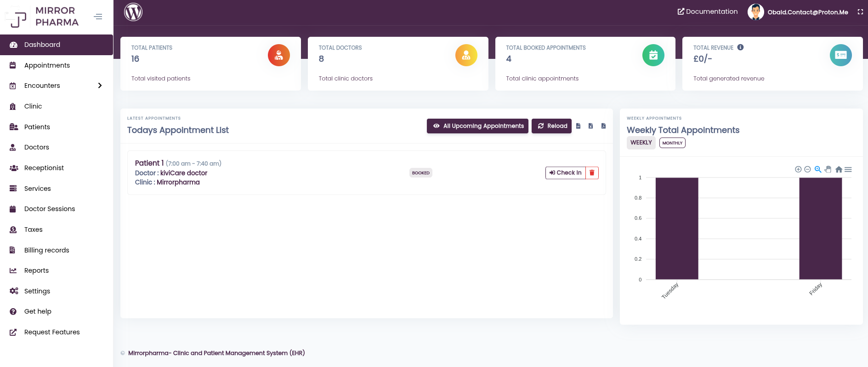The width and height of the screenshot is (868, 367).
Task: Export appointments as Excel file
Action: [590, 126]
